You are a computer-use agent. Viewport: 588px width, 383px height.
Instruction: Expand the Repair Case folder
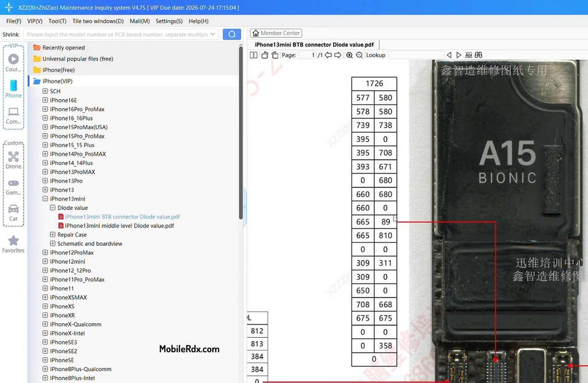pyautogui.click(x=52, y=235)
